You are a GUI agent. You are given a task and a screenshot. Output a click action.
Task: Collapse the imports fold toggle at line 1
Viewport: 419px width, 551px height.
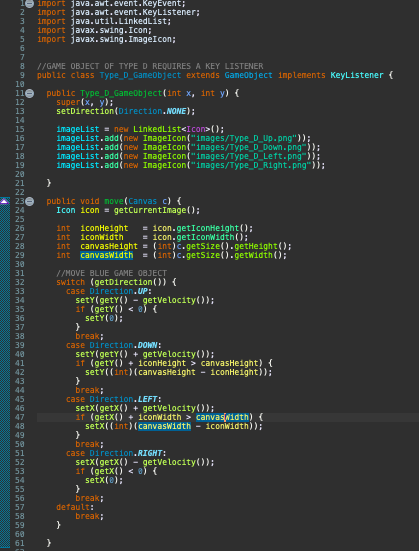pos(30,4)
